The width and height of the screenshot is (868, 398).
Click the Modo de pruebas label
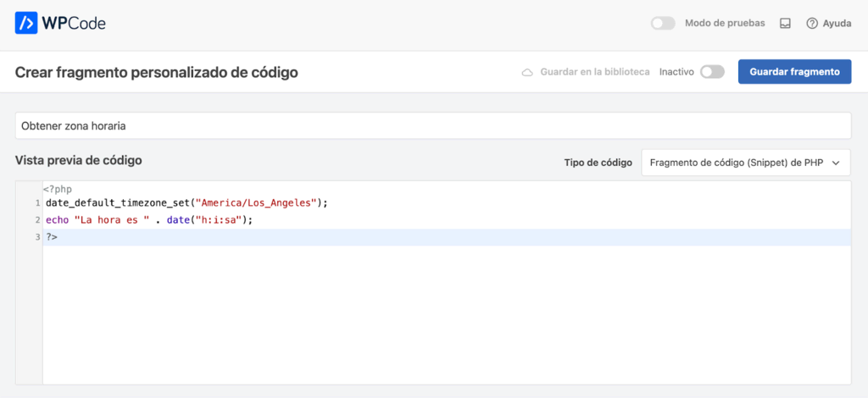coord(725,24)
